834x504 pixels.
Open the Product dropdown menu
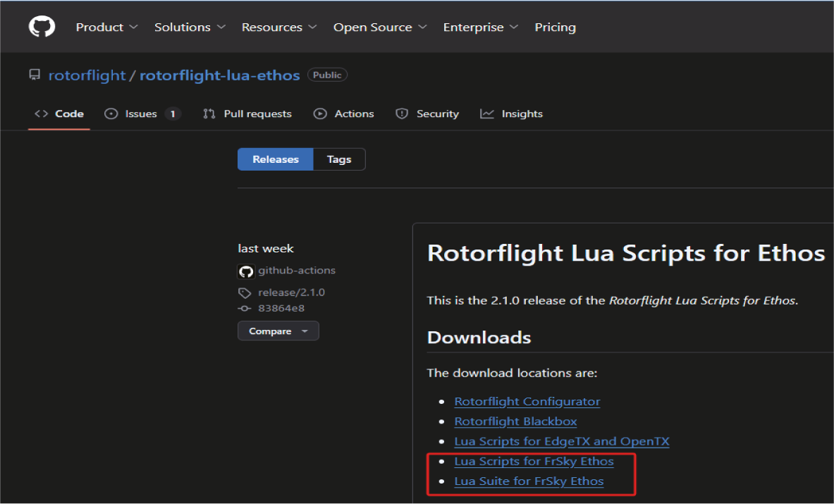click(x=106, y=27)
